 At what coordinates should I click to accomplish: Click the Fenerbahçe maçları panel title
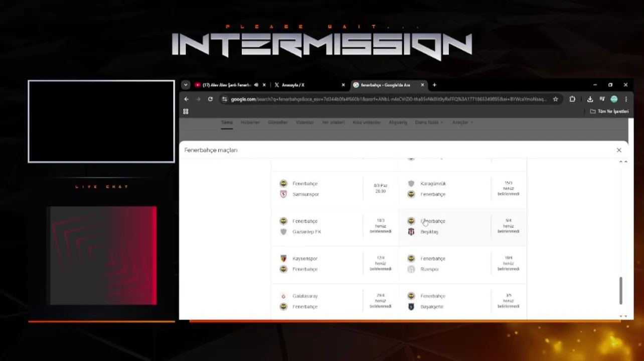[211, 150]
